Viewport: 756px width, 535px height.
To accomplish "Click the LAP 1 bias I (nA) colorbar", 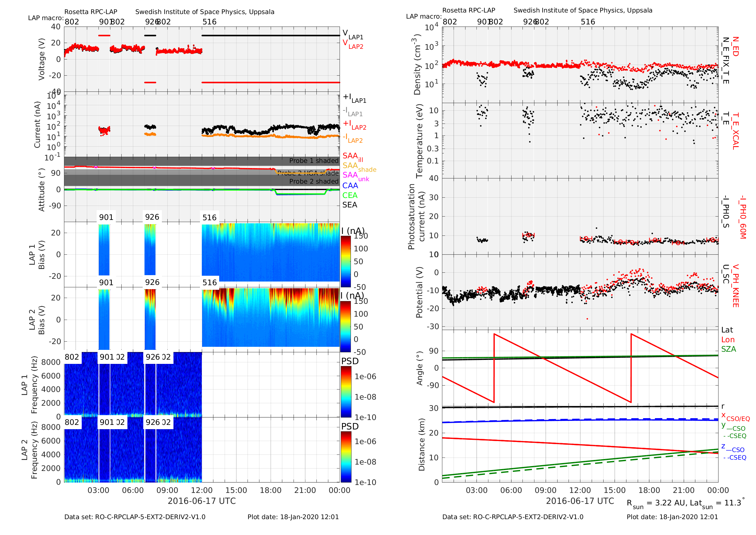I will (346, 262).
